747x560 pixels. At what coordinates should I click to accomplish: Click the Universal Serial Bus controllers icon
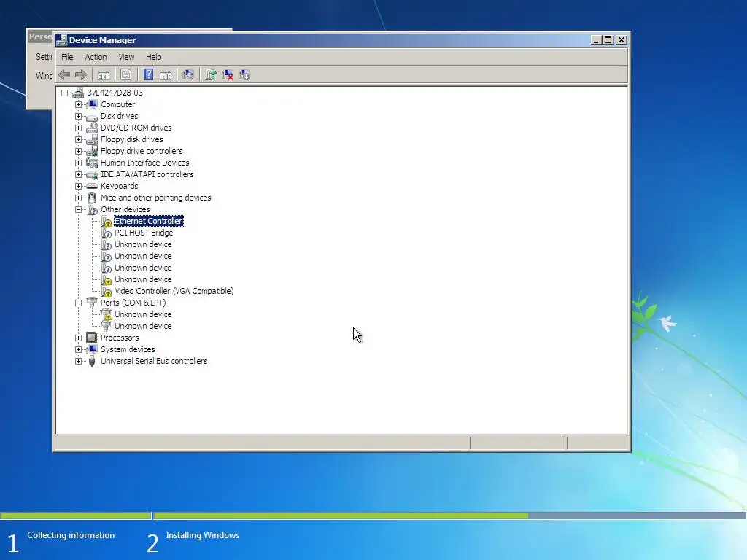92,361
